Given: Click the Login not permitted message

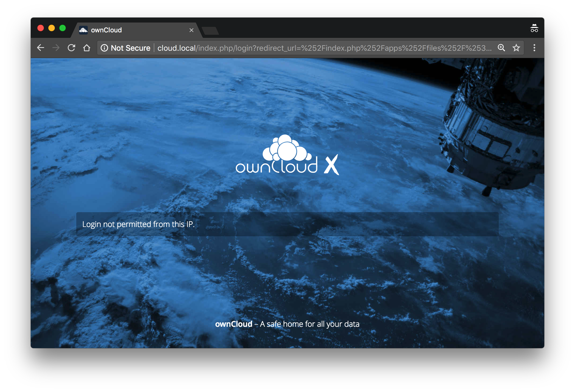Looking at the screenshot, I should [x=138, y=224].
